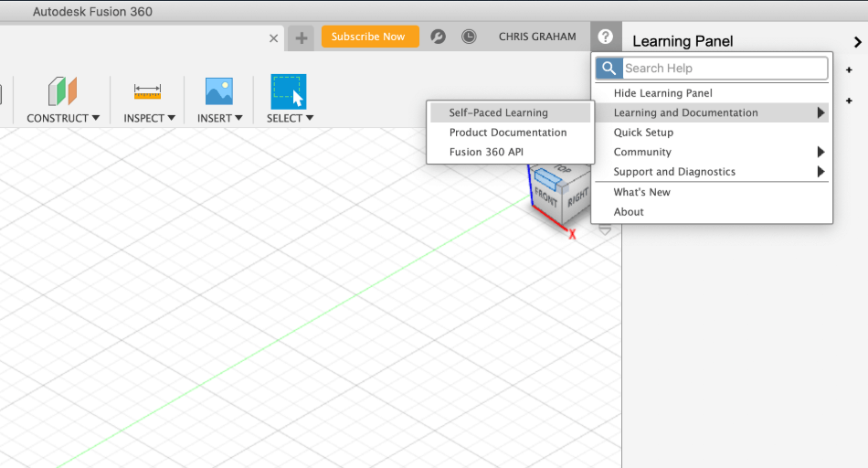Open What's New menu entry
The height and width of the screenshot is (468, 868).
pos(712,192)
